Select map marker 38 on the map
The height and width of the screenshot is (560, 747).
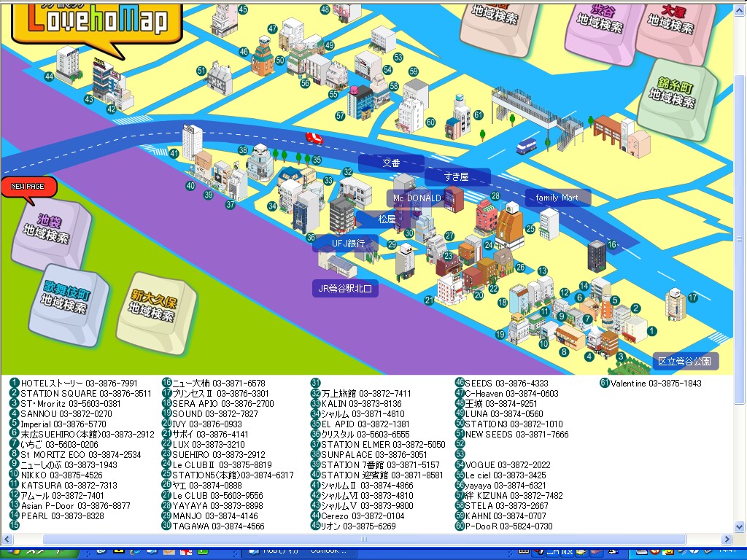pyautogui.click(x=243, y=150)
